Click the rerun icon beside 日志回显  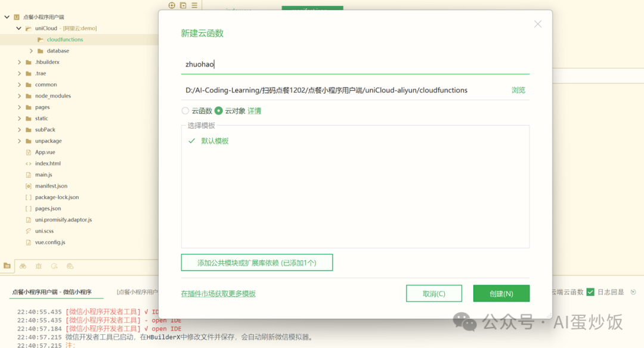click(x=633, y=291)
